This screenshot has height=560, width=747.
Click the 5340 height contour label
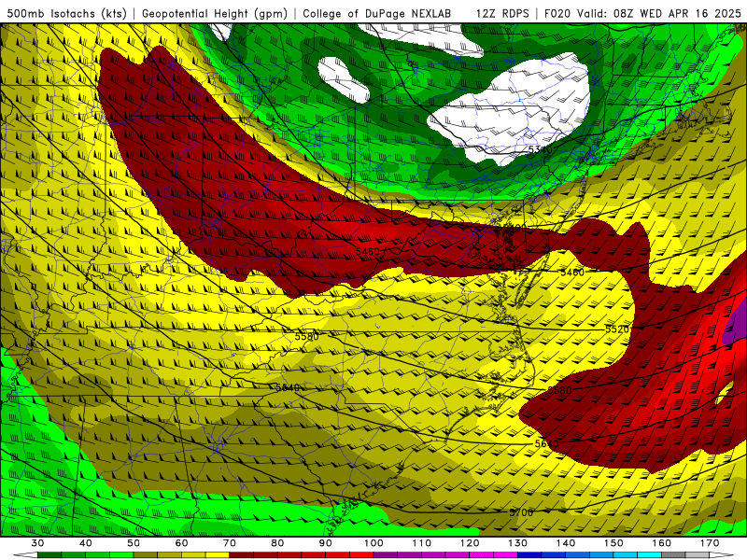540,149
